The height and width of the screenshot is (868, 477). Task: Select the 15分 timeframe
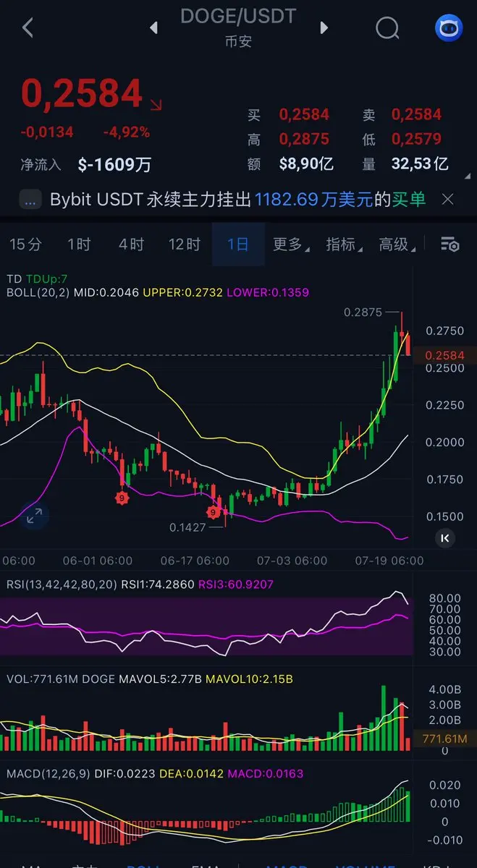point(25,244)
